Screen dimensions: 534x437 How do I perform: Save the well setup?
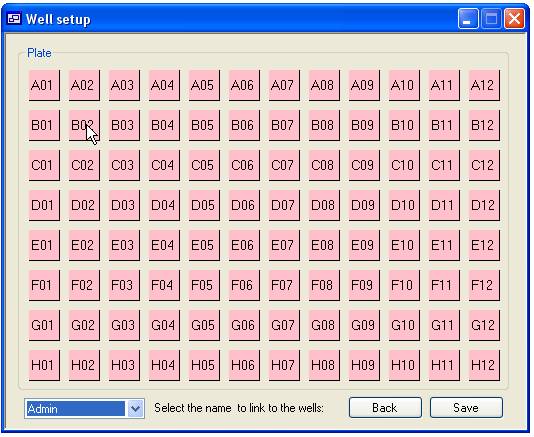[x=466, y=408]
